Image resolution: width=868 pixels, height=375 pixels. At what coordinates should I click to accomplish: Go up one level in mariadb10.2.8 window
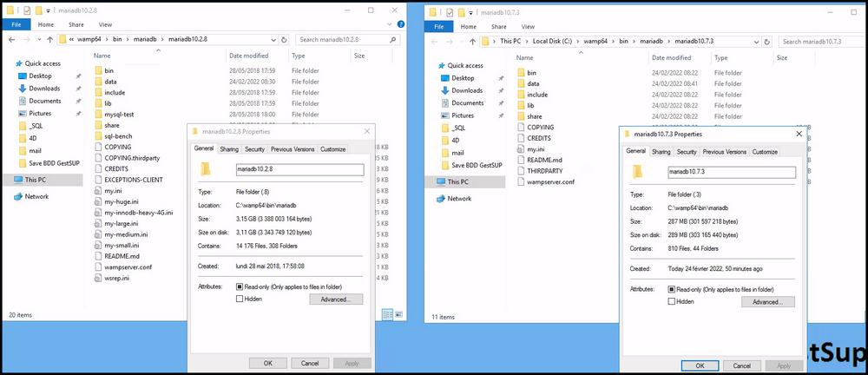[x=49, y=40]
